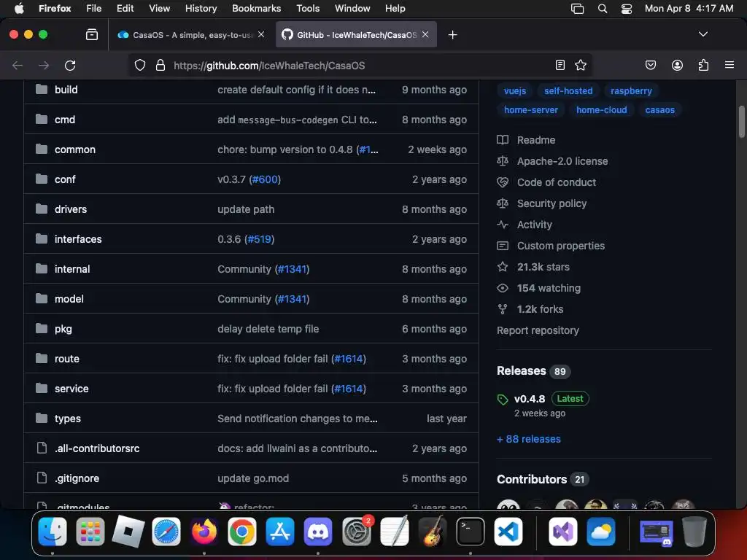
Task: Close the GitHub IceWhaleTech/CasaOS tab
Action: pyautogui.click(x=425, y=34)
